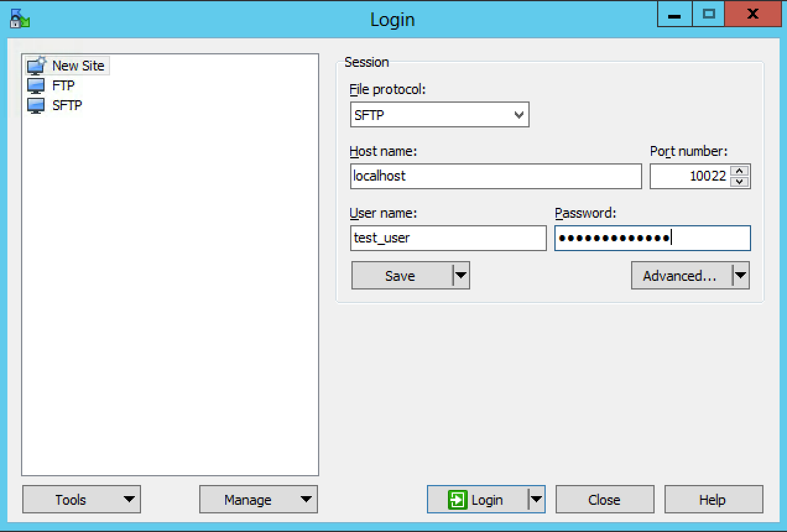Focus the User name text field

[x=448, y=238]
